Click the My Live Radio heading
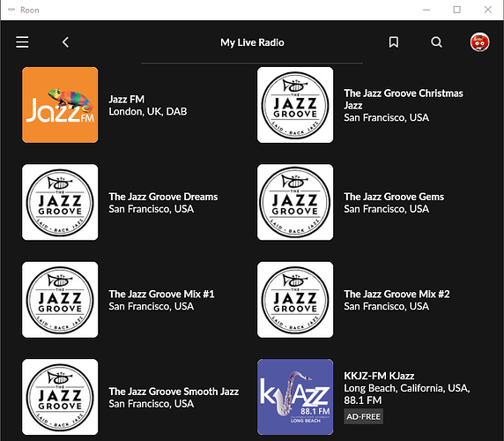504x441 pixels. point(252,42)
